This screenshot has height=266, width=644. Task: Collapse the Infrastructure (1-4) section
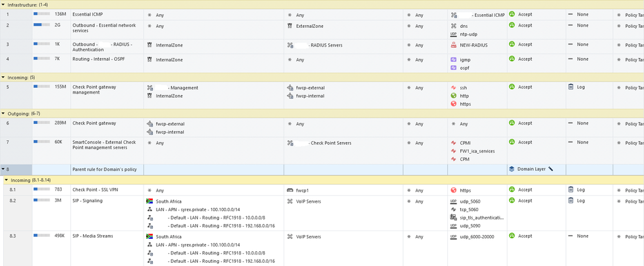pyautogui.click(x=3, y=5)
